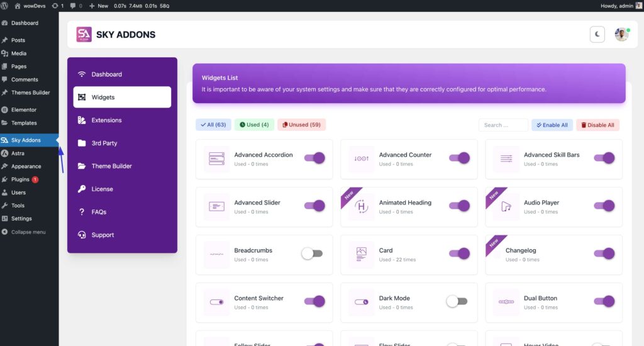Click Dual Button widget icon
Screen dimensions: 644x346
tap(506, 302)
